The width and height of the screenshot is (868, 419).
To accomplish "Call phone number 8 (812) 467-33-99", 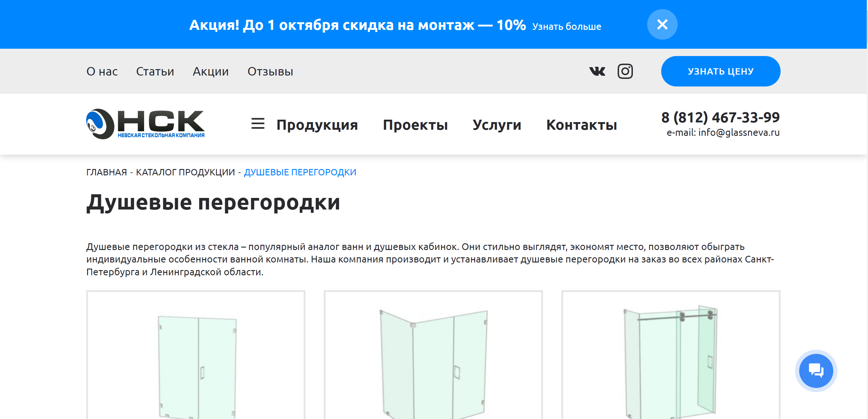I will point(720,117).
